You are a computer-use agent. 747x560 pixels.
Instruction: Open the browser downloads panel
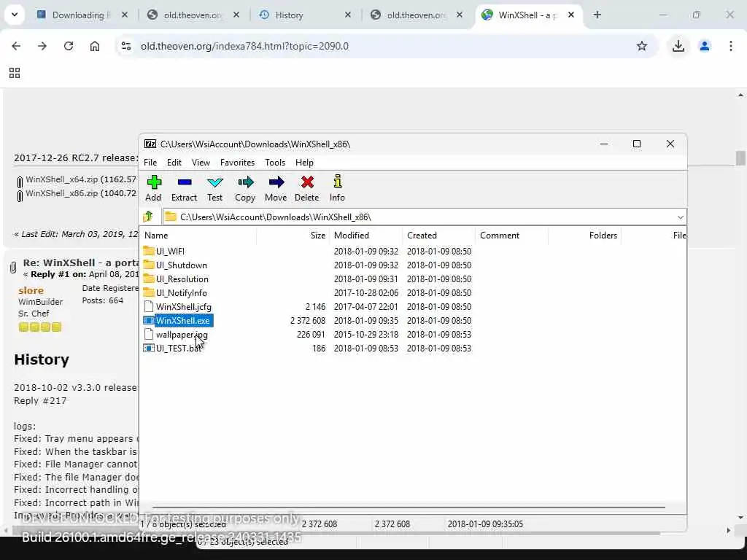click(678, 46)
